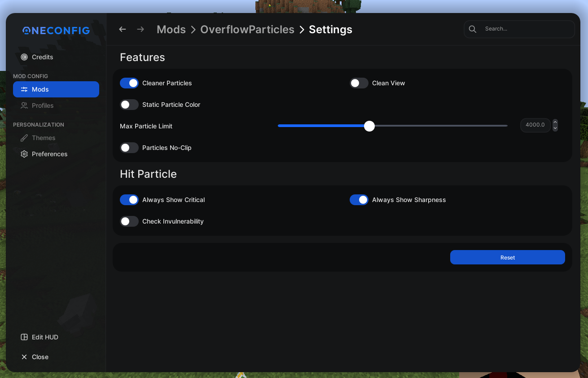The height and width of the screenshot is (378, 588).
Task: Enable the Clean View toggle
Action: [x=359, y=83]
